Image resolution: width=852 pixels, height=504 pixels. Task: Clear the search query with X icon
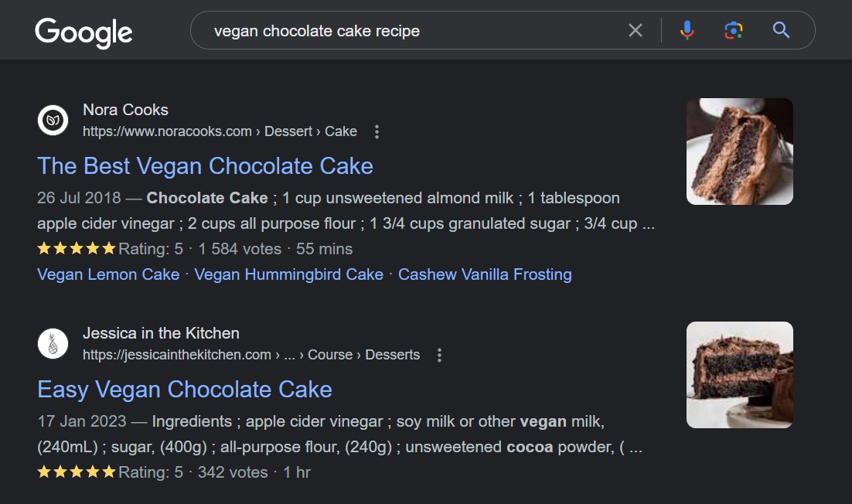pos(635,30)
